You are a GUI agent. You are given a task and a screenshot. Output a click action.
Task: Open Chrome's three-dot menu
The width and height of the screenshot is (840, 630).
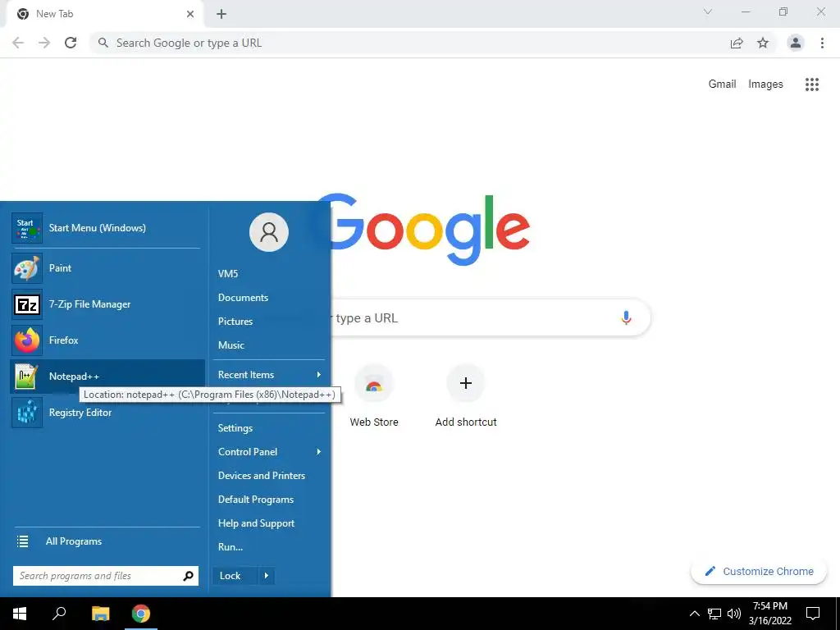[x=822, y=43]
